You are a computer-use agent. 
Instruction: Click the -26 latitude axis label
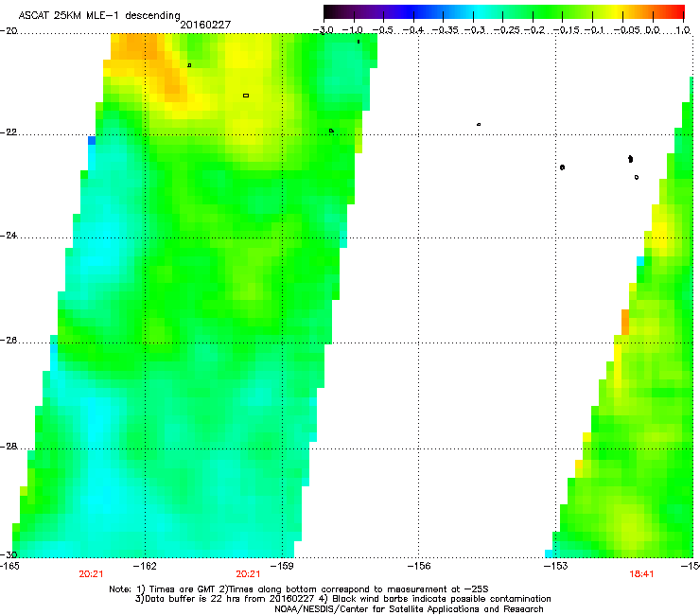coord(9,340)
